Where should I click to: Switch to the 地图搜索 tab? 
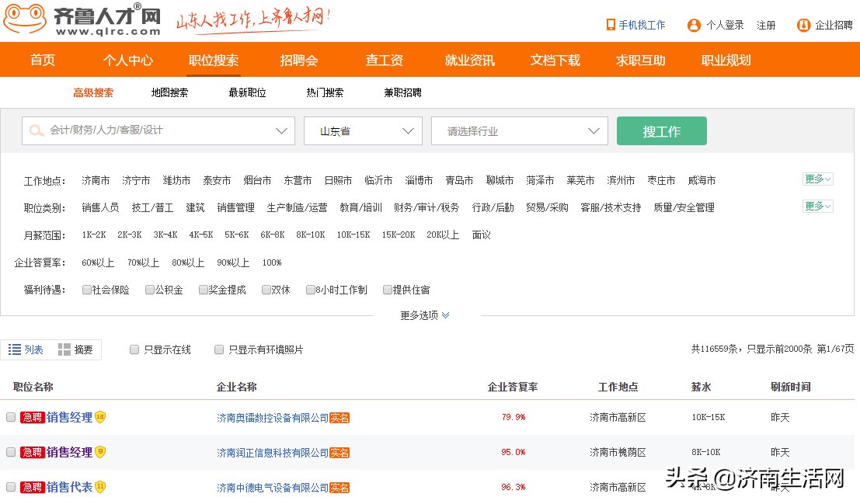[168, 91]
